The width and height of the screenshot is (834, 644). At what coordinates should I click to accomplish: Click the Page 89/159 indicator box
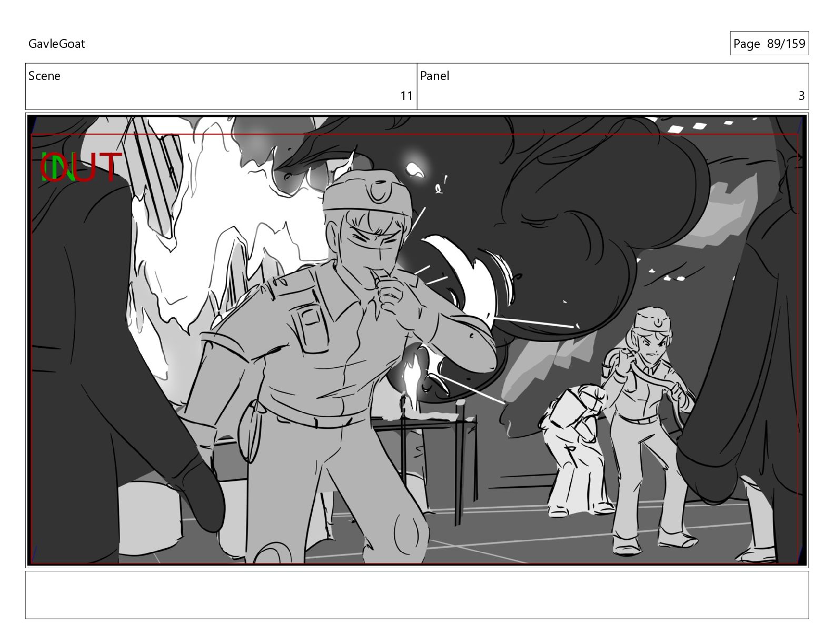click(769, 44)
